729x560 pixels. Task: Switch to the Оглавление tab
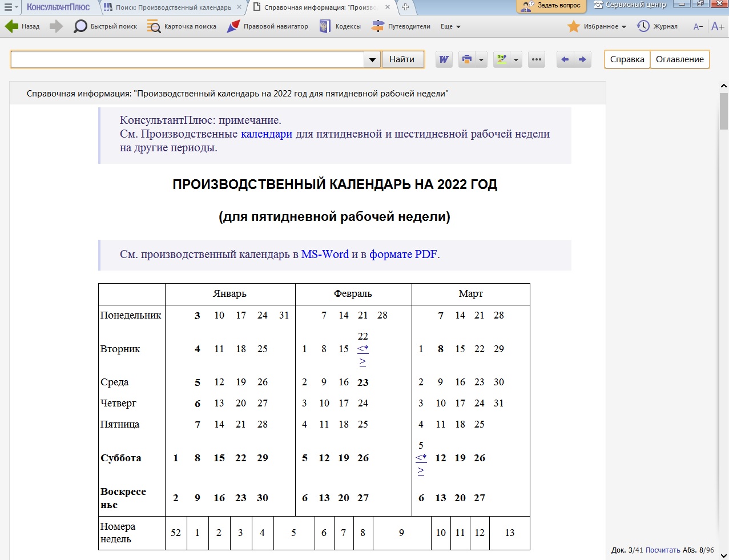[x=679, y=59]
